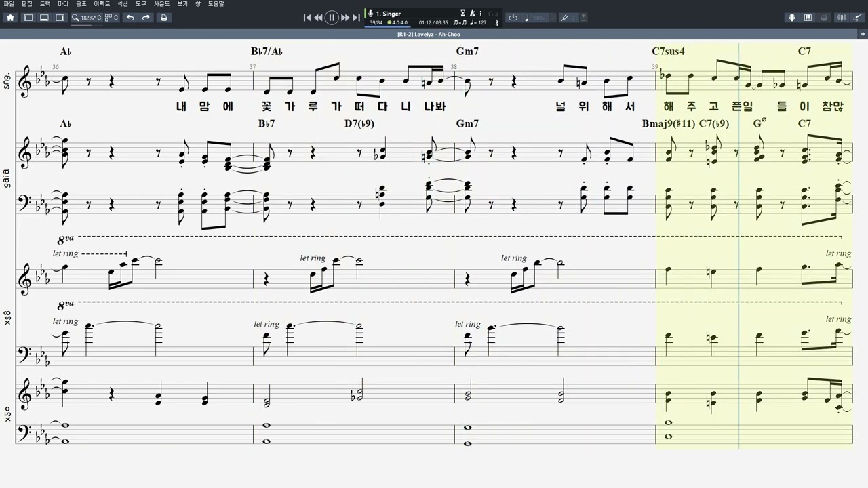Viewport: 868px width, 488px height.
Task: Open the 섹션 menu
Action: tap(123, 4)
